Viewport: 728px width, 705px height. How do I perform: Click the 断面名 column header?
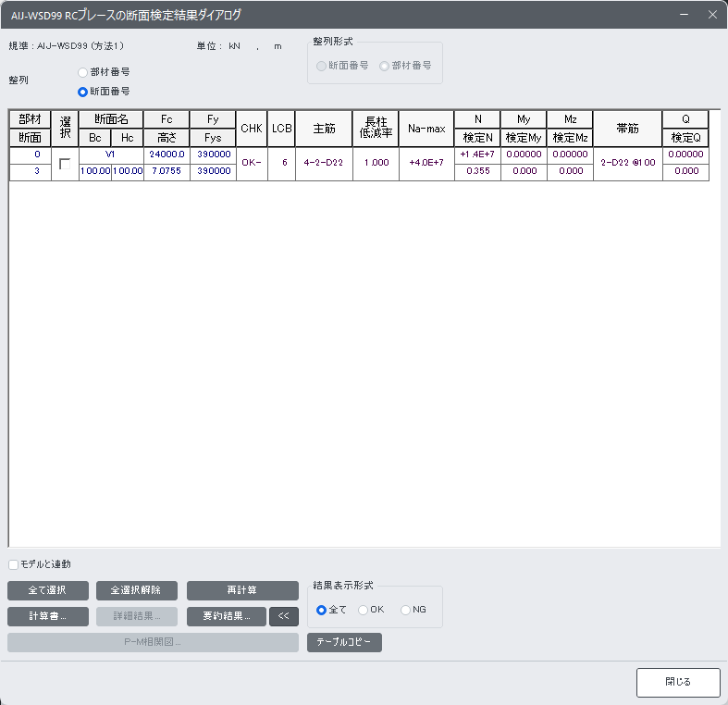(x=111, y=119)
